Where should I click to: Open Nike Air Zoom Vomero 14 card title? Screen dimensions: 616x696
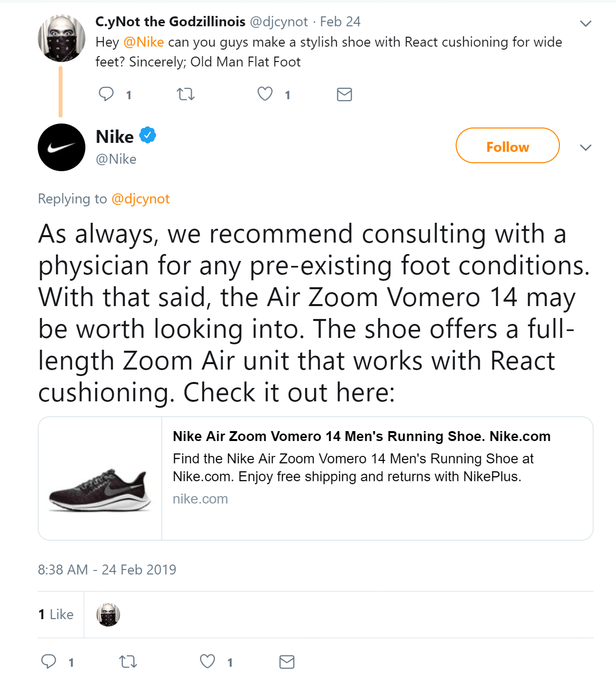click(361, 436)
